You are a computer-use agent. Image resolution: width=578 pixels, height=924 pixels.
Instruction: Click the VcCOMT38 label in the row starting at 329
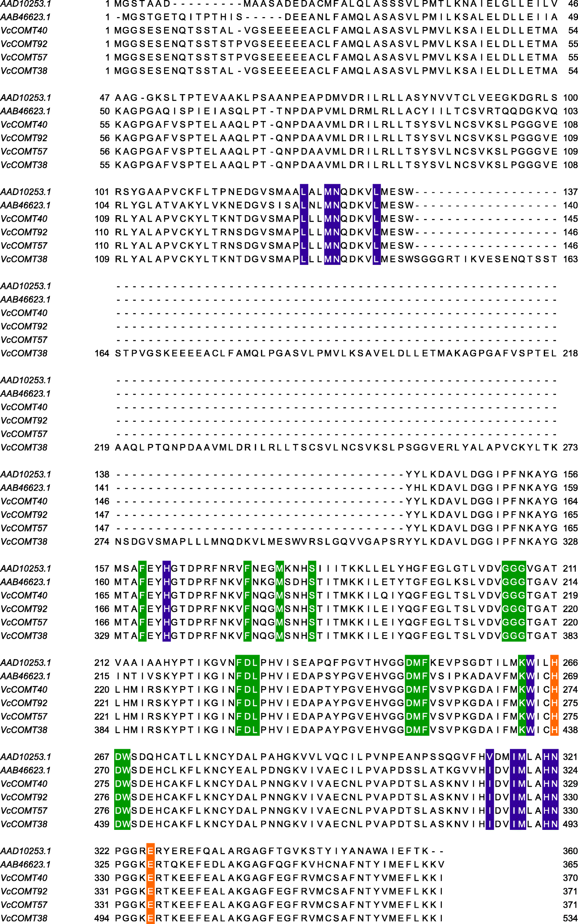pos(24,636)
